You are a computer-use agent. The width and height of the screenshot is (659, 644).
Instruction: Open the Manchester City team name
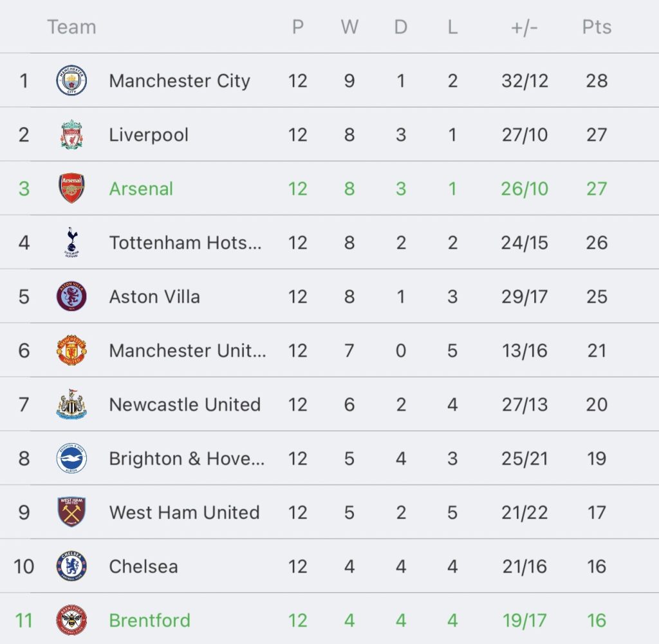[180, 80]
